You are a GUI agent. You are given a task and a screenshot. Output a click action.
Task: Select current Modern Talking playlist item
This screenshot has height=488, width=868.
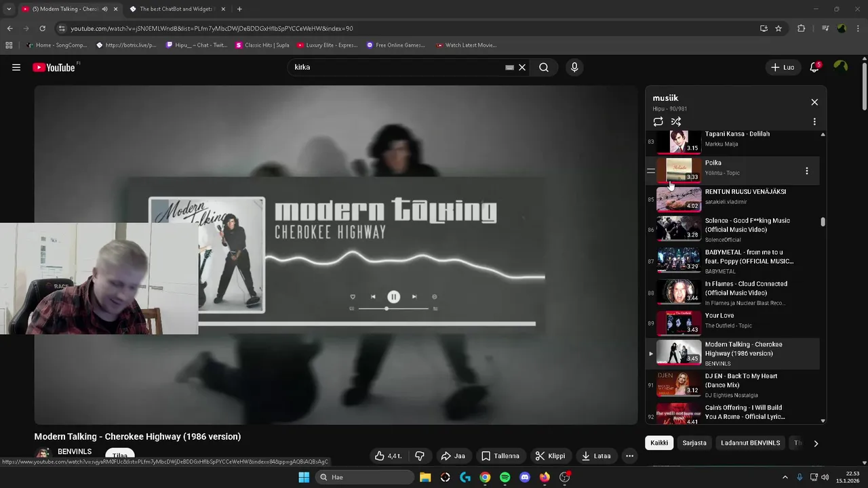point(732,353)
